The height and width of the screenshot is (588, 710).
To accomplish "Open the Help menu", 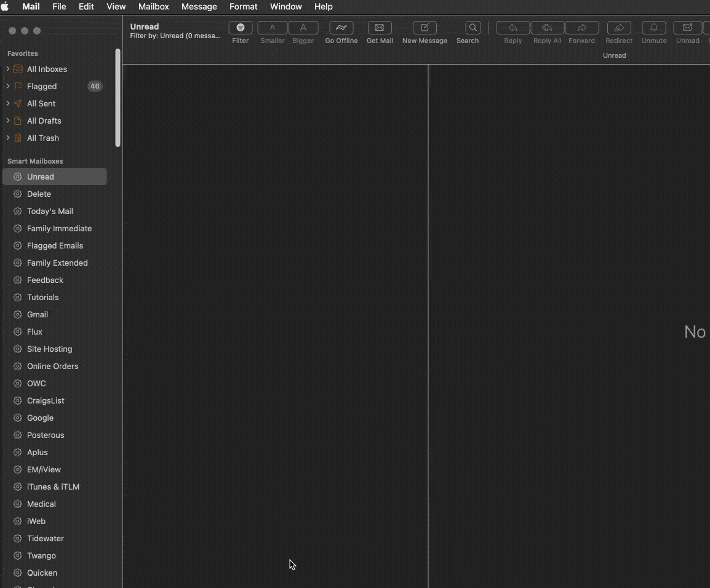I will click(x=323, y=7).
